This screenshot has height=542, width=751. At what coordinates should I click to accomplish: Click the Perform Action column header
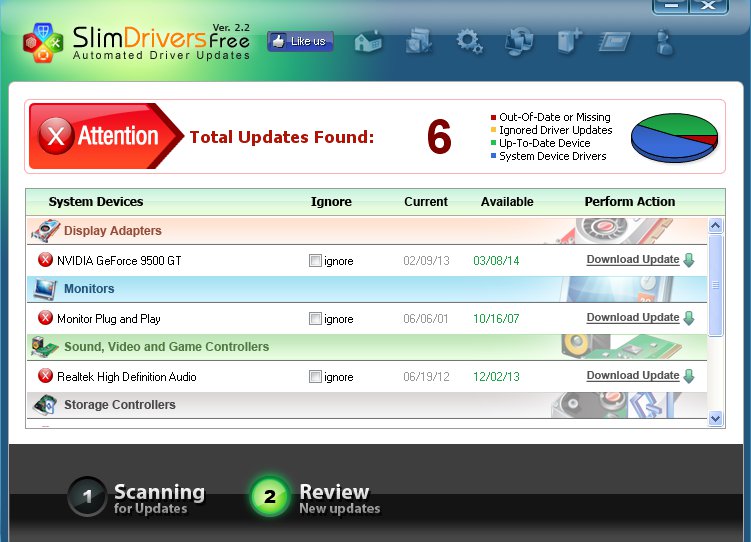tap(630, 202)
